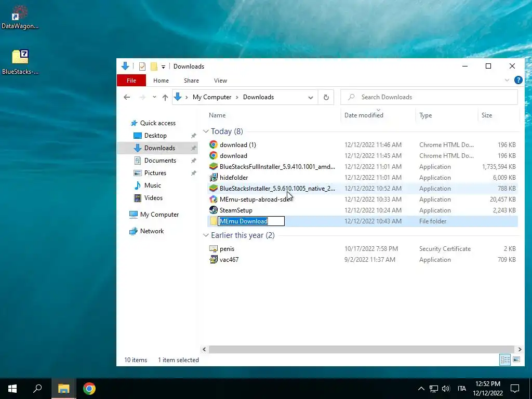The width and height of the screenshot is (532, 399).
Task: Click the 1,735,594 KB size cell
Action: 499,167
